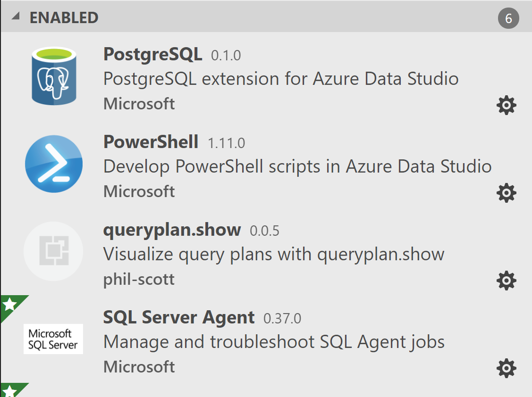Viewport: 532px width, 397px height.
Task: Select the PowerShell extension title
Action: coord(151,142)
